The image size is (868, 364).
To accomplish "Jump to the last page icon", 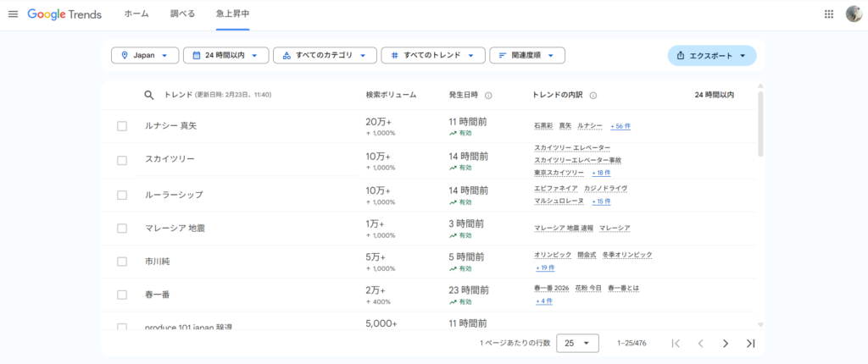I will point(750,343).
